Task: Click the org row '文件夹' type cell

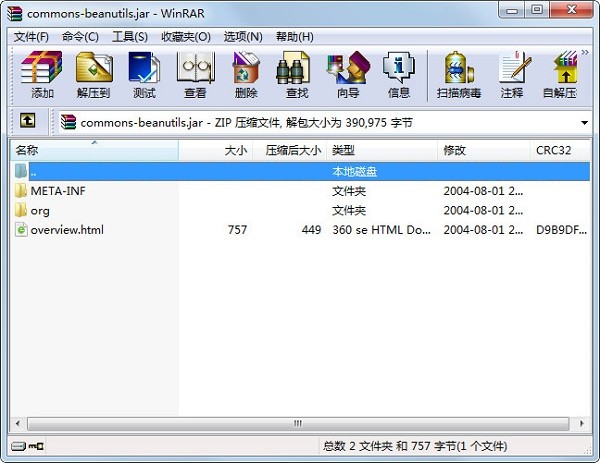Action: (x=349, y=210)
